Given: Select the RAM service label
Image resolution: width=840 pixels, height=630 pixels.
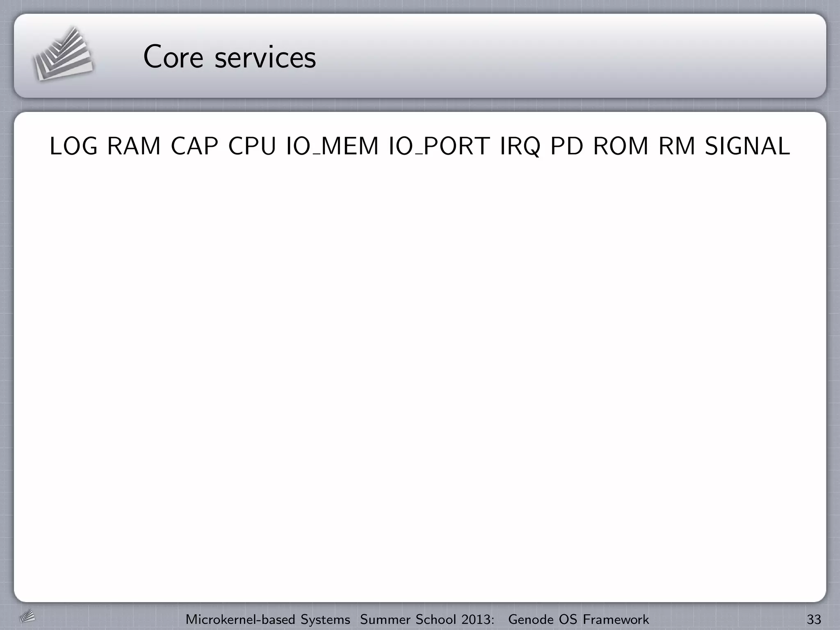Looking at the screenshot, I should (x=134, y=146).
